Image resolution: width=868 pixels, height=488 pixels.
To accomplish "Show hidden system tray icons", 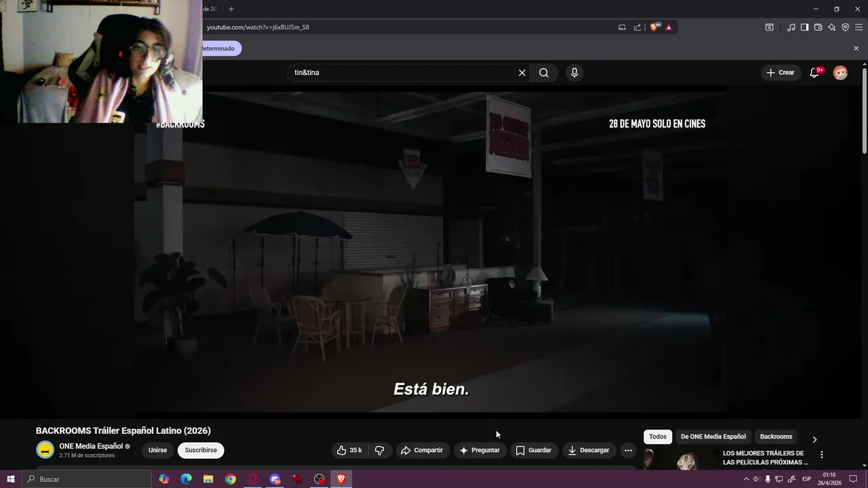I will (746, 479).
